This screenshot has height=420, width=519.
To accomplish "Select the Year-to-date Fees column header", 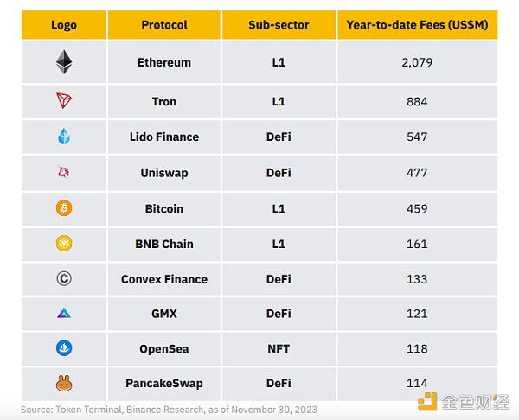I will pos(417,25).
